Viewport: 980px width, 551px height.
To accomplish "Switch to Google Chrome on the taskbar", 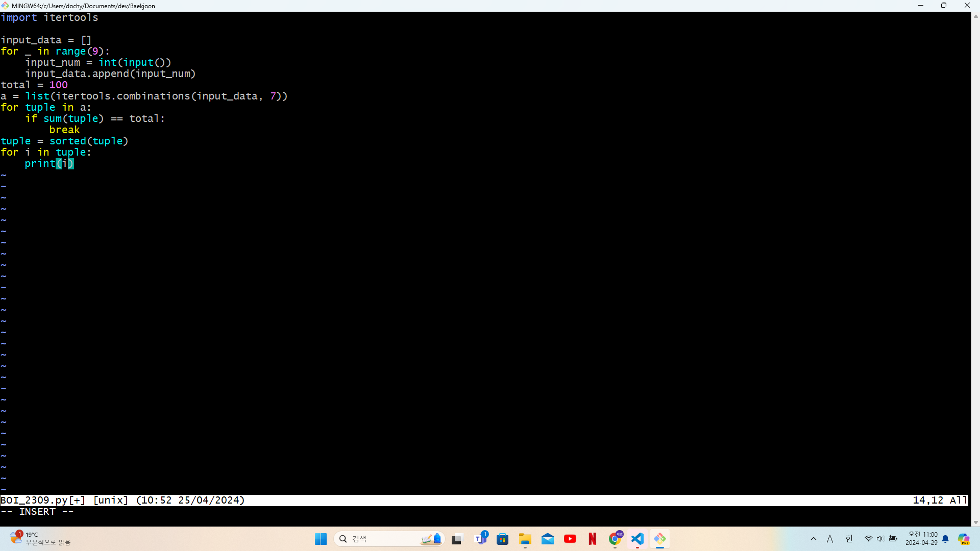I will click(x=615, y=539).
